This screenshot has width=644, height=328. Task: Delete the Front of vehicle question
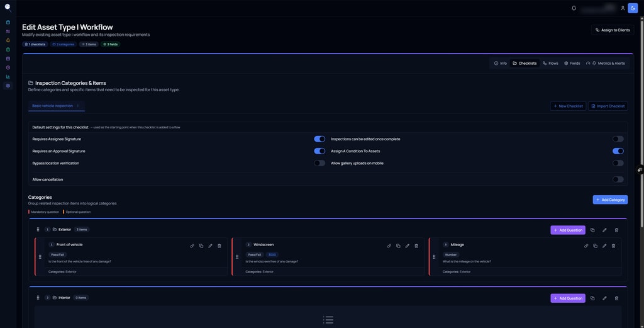pos(219,246)
